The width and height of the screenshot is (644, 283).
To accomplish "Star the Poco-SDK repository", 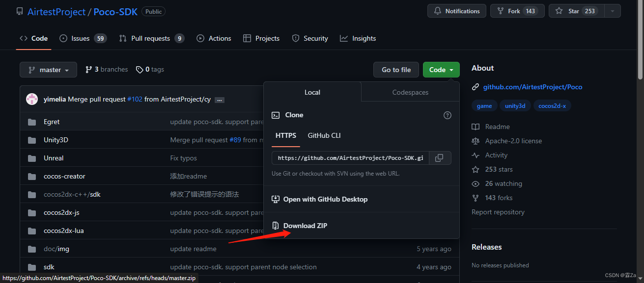I will tap(576, 11).
